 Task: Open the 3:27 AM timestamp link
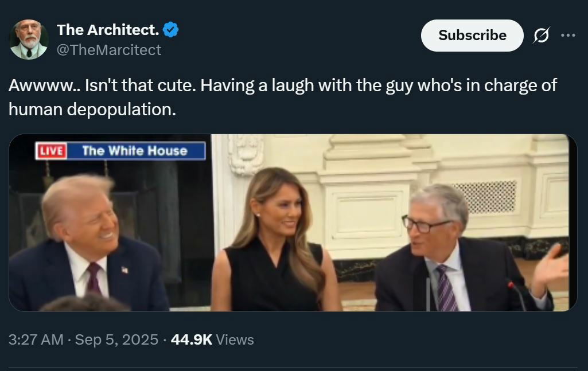click(36, 339)
